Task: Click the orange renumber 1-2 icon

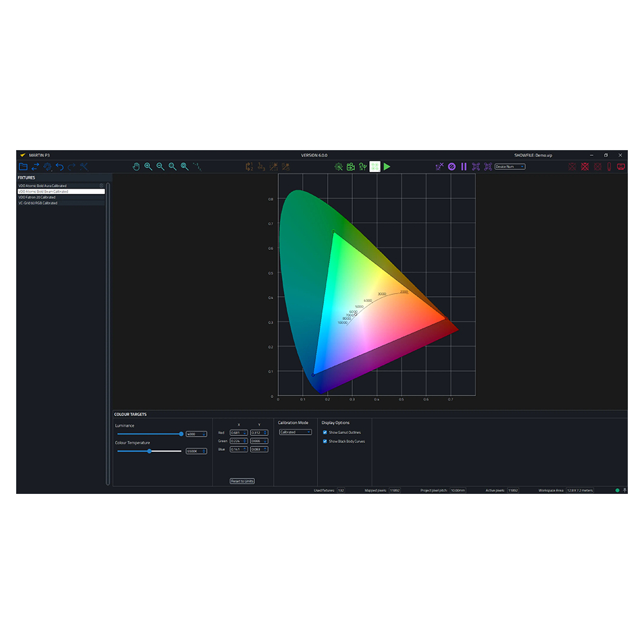Action: tap(249, 167)
